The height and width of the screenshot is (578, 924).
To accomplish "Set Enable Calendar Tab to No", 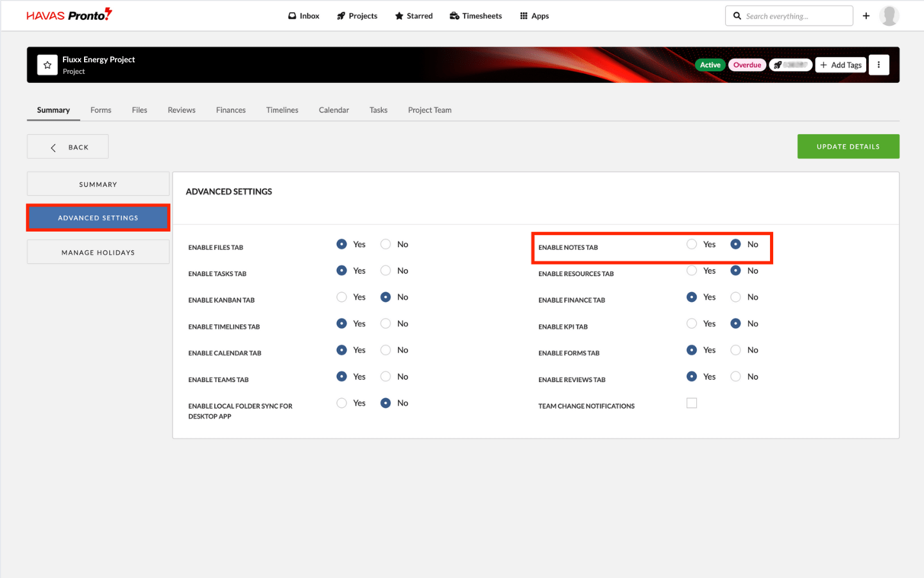I will click(x=386, y=350).
